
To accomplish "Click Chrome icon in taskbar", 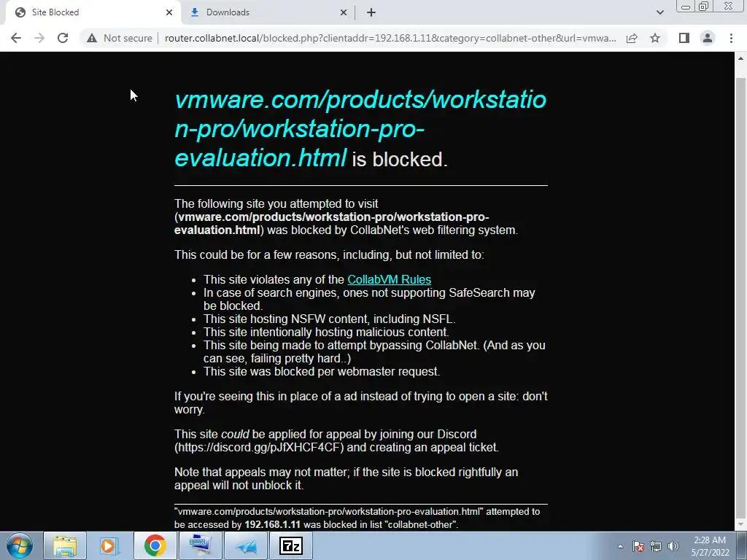I will tap(155, 545).
